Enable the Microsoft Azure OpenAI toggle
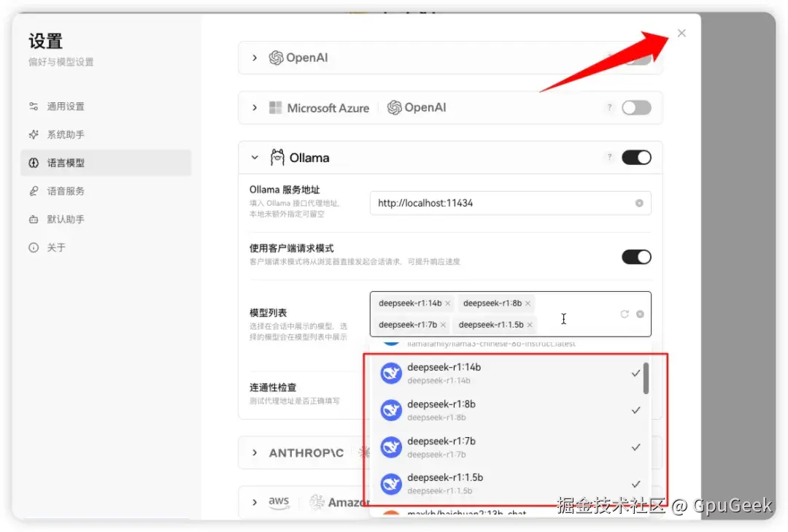The width and height of the screenshot is (788, 532). 636,107
